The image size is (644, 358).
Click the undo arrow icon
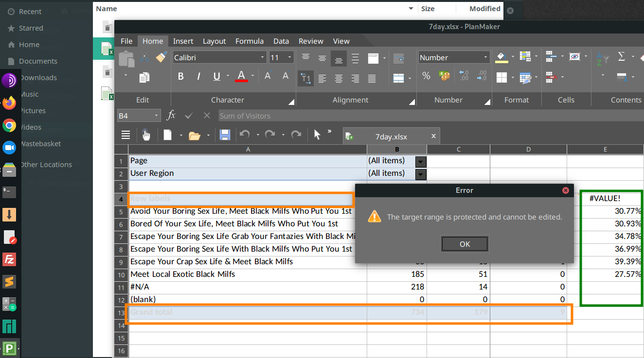(245, 135)
